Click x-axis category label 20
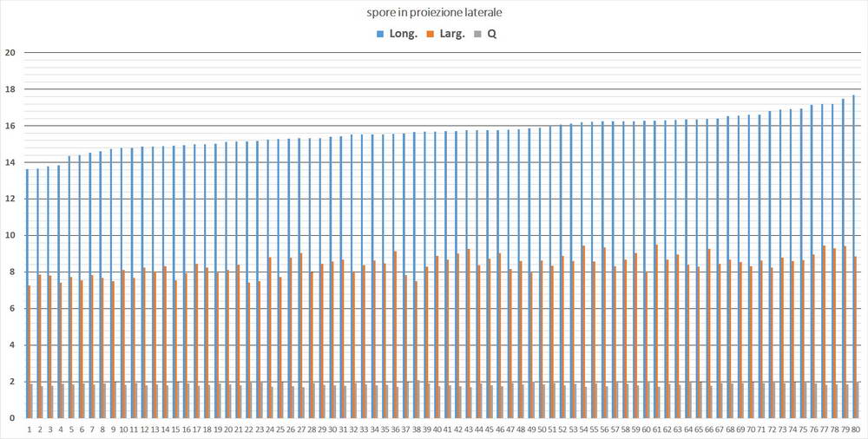868x439 pixels. point(228,429)
